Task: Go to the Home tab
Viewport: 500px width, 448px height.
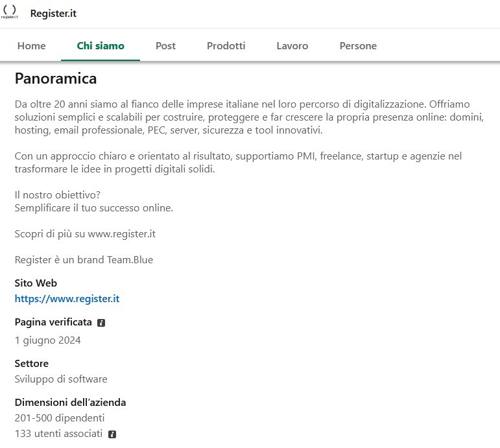Action: [31, 46]
